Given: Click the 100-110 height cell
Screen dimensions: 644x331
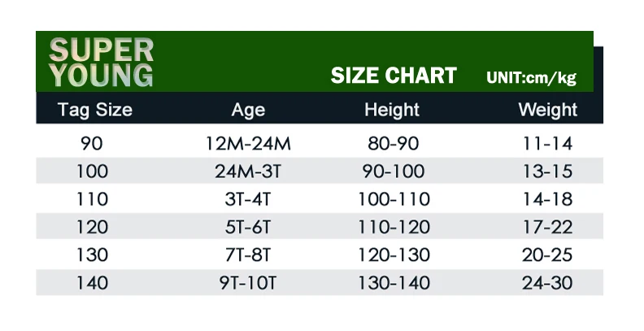Looking at the screenshot, I should tap(394, 199).
